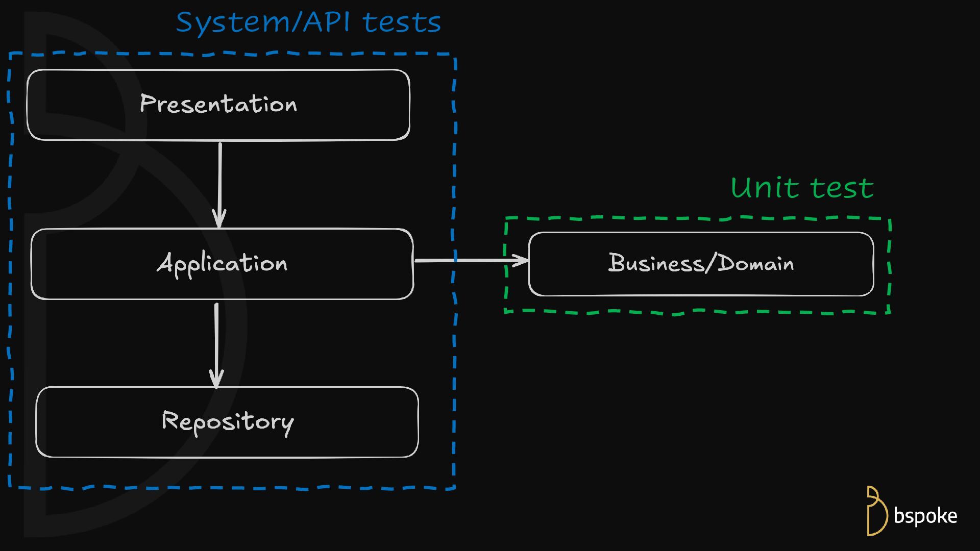Click the bspoke brand text

(x=925, y=516)
